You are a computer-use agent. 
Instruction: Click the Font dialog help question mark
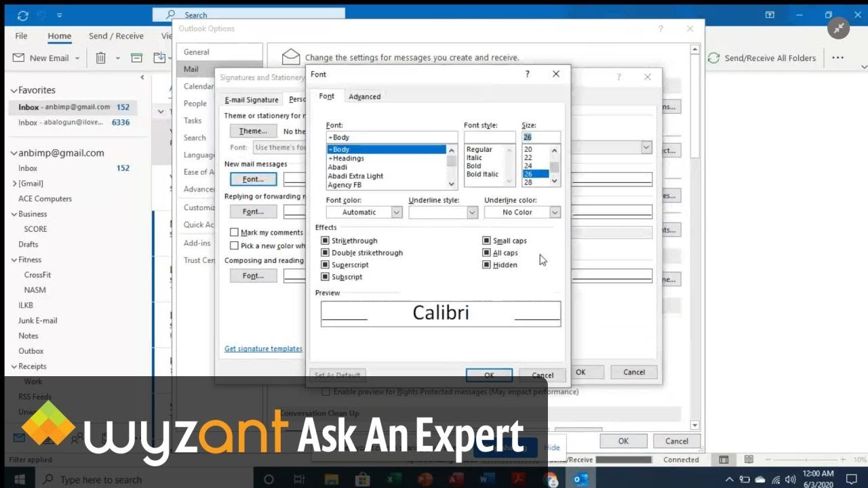[528, 74]
